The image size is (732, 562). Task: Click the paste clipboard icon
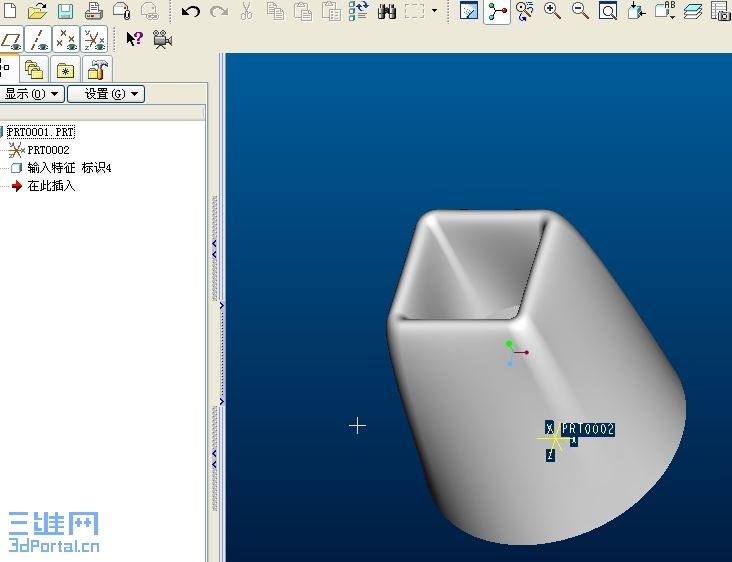pyautogui.click(x=303, y=11)
